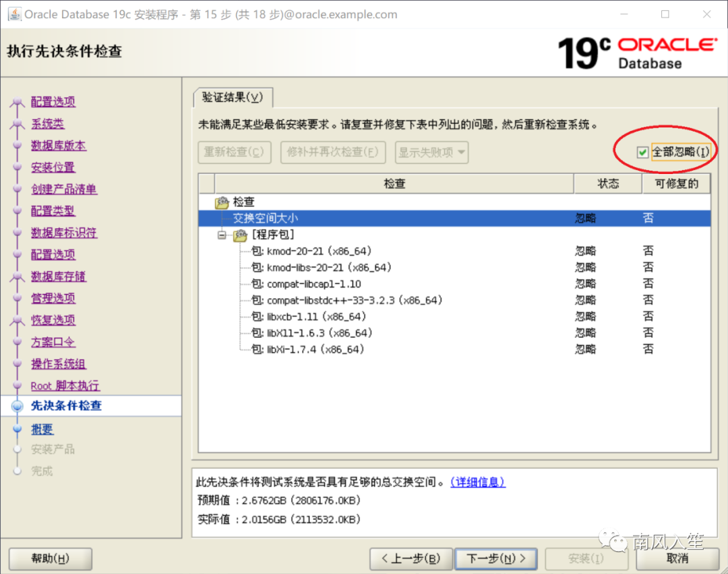This screenshot has width=728, height=574.
Task: Select package compat-libcap1-1.10 row
Action: tap(454, 284)
